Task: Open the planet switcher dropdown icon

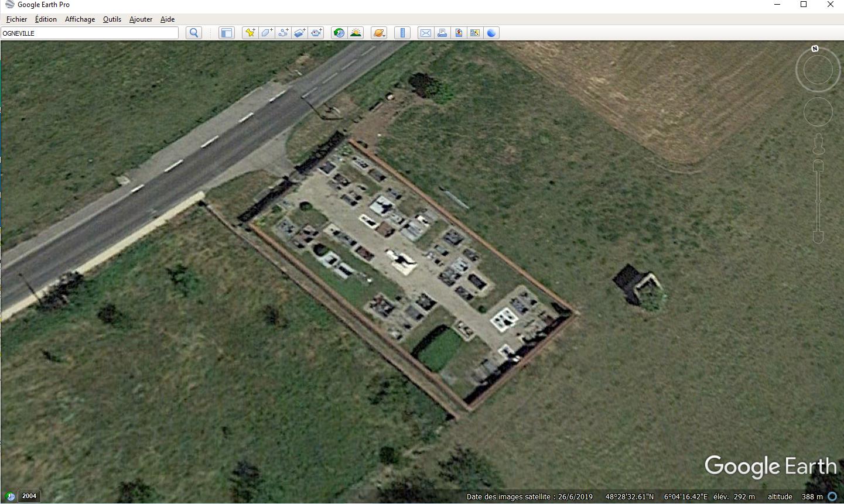Action: (379, 33)
